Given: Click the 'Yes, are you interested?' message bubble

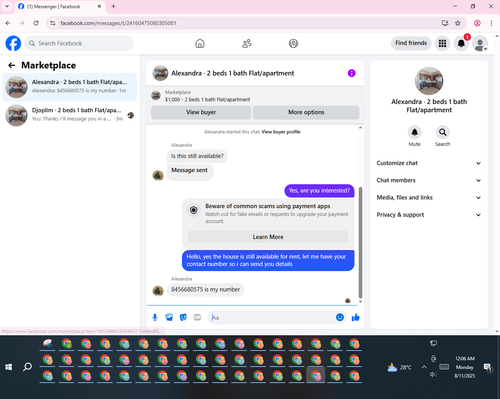Looking at the screenshot, I should point(319,191).
